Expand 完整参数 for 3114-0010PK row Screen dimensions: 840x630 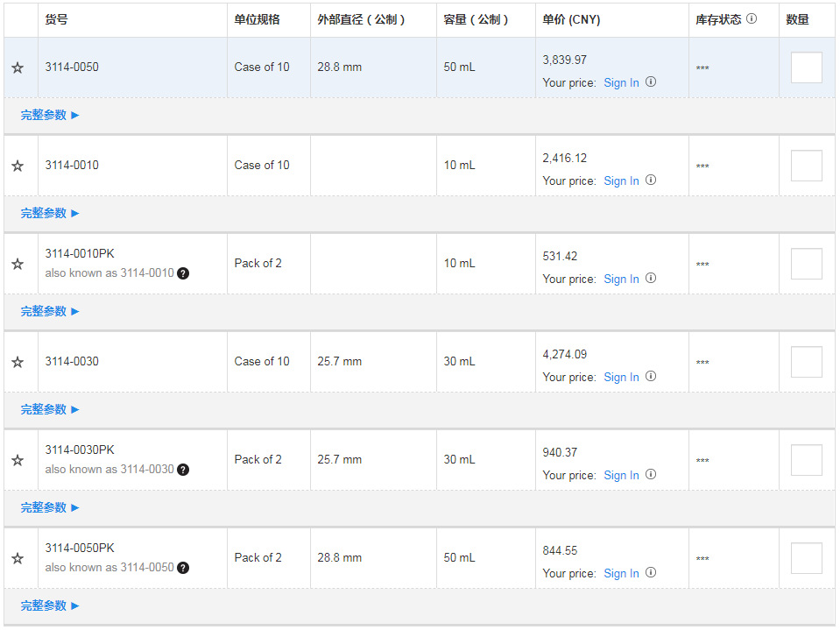(50, 311)
